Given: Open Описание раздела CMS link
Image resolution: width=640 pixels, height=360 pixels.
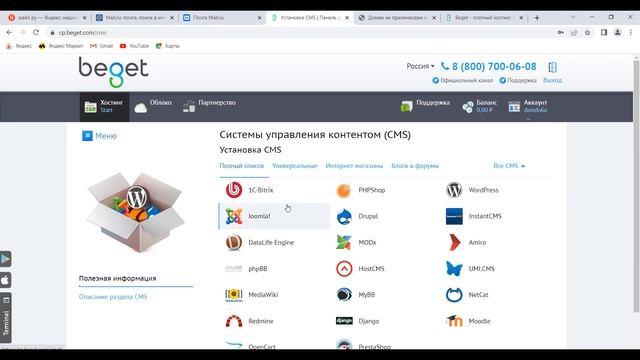Looking at the screenshot, I should click(113, 297).
